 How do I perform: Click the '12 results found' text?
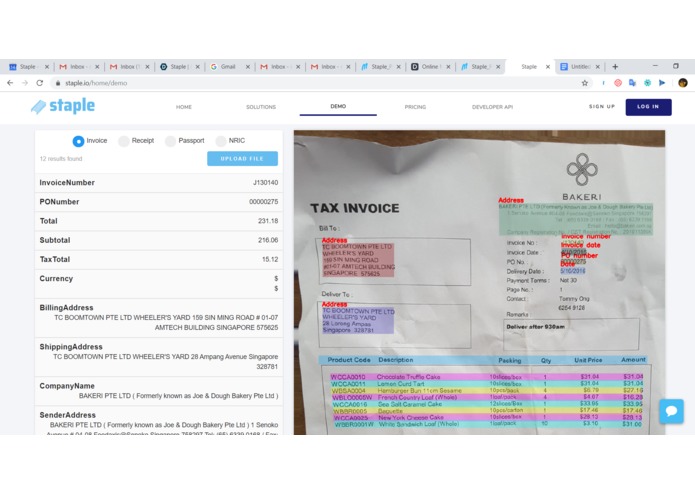pyautogui.click(x=61, y=159)
